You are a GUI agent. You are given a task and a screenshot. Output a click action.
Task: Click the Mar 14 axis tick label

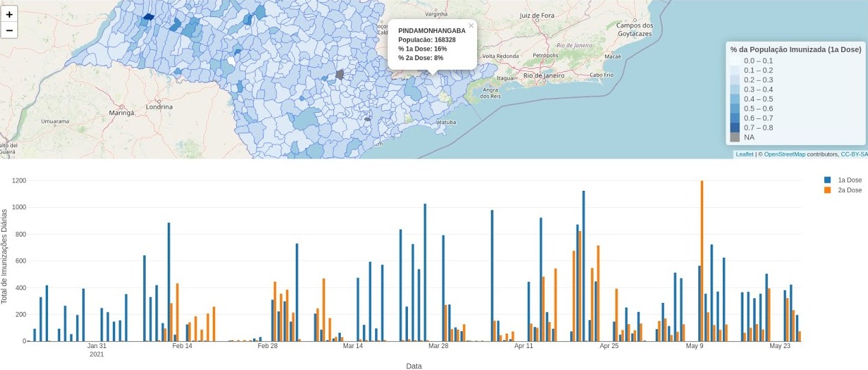coord(353,346)
